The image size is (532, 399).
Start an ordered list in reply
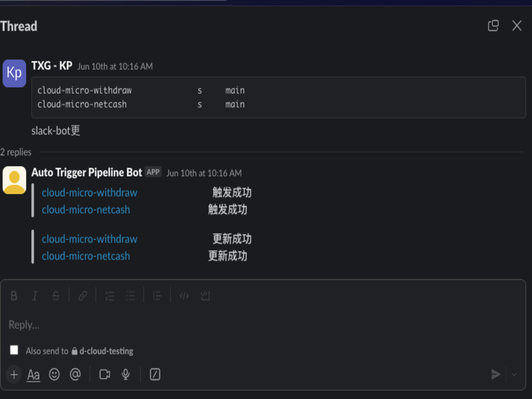point(110,296)
